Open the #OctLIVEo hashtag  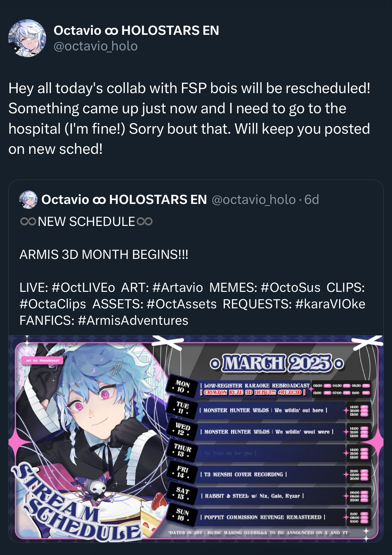[83, 288]
